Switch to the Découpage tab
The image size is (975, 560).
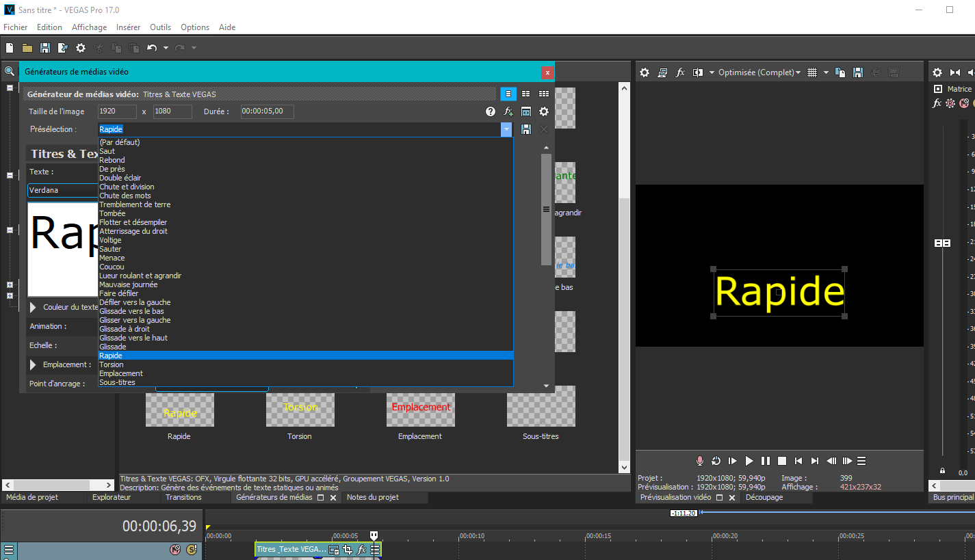click(764, 497)
